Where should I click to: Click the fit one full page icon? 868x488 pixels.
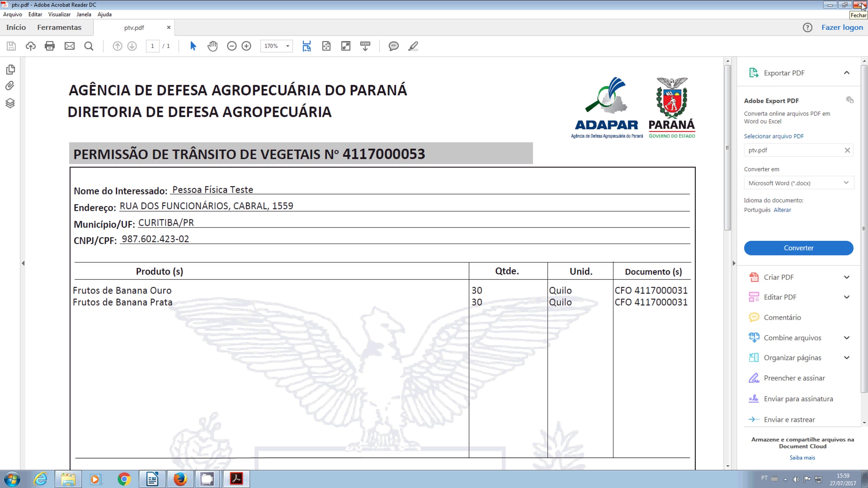coord(326,46)
